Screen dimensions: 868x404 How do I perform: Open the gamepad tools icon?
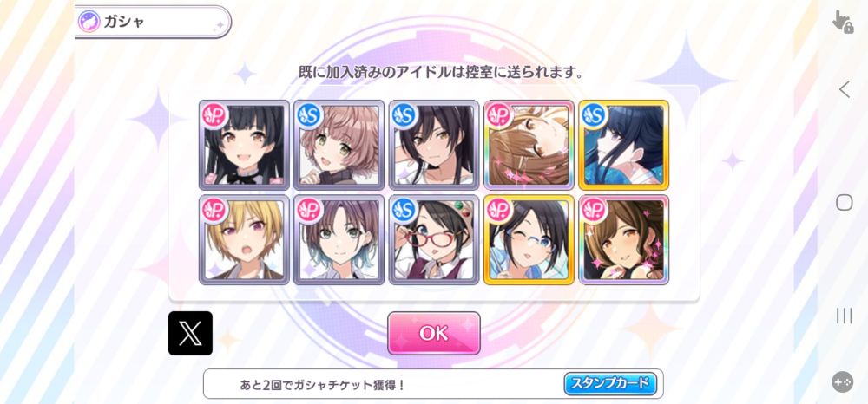point(843,382)
